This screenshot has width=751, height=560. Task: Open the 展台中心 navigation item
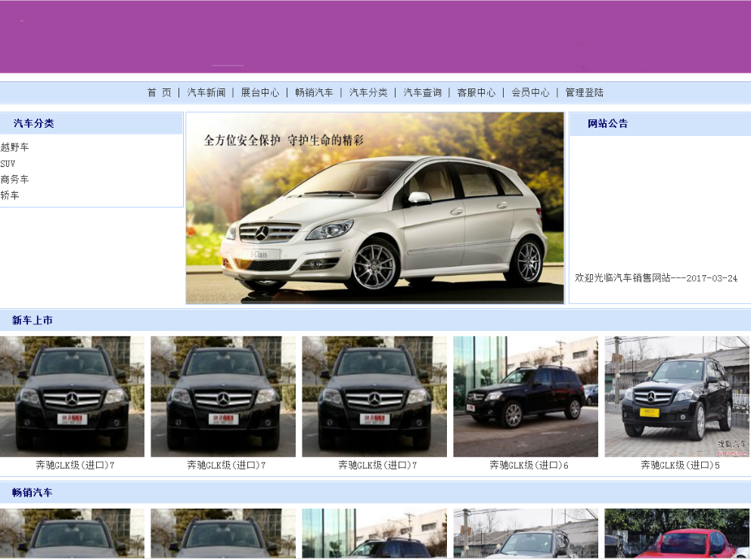(x=260, y=92)
